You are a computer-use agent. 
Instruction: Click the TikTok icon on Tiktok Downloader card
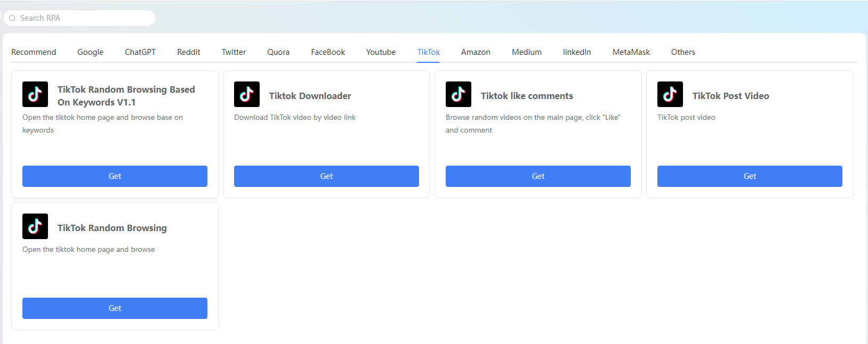click(247, 94)
